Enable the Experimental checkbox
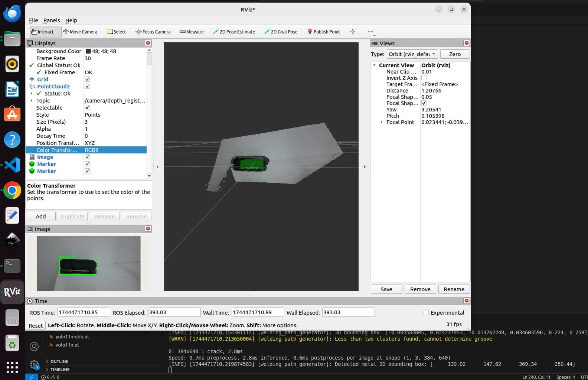The width and height of the screenshot is (588, 380). (x=426, y=312)
